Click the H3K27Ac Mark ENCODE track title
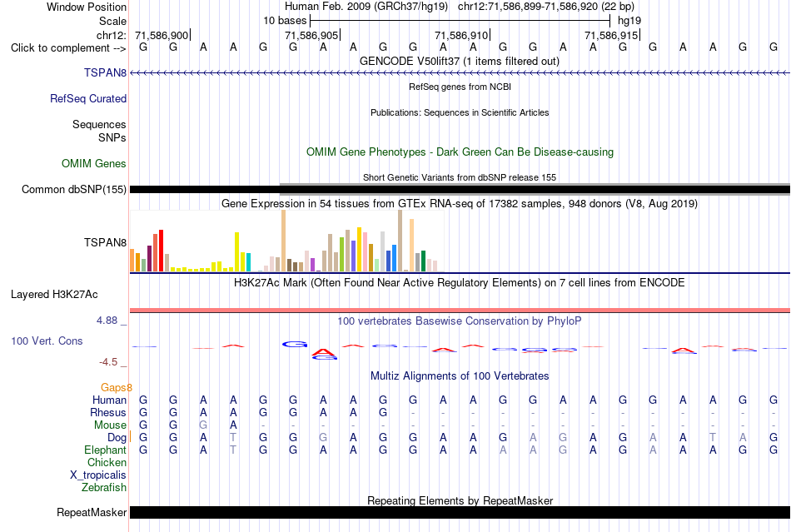 [460, 282]
